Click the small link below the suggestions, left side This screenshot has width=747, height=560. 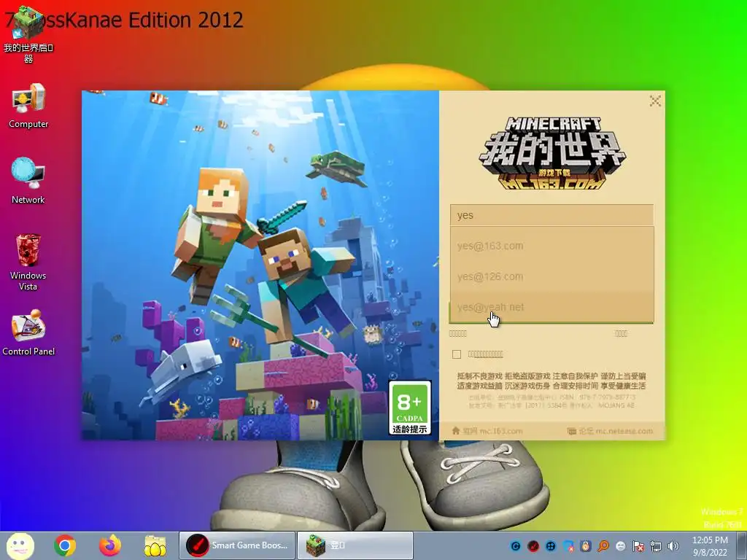coord(458,334)
